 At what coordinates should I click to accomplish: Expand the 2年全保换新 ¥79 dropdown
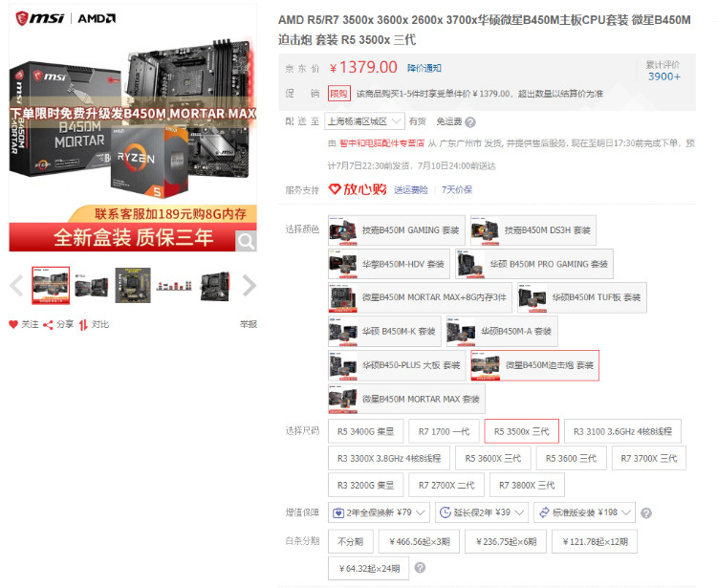tap(379, 512)
